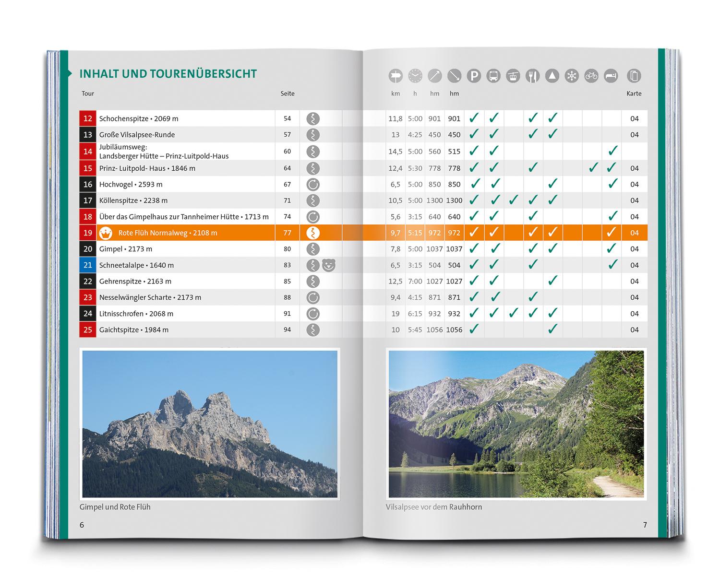
Task: Select the Große Vilsalpsee-Runde tour entry
Action: [137, 135]
